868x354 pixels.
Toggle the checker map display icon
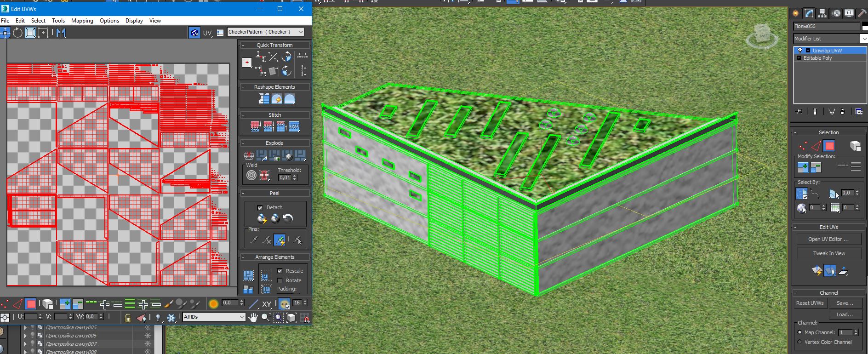tap(194, 33)
